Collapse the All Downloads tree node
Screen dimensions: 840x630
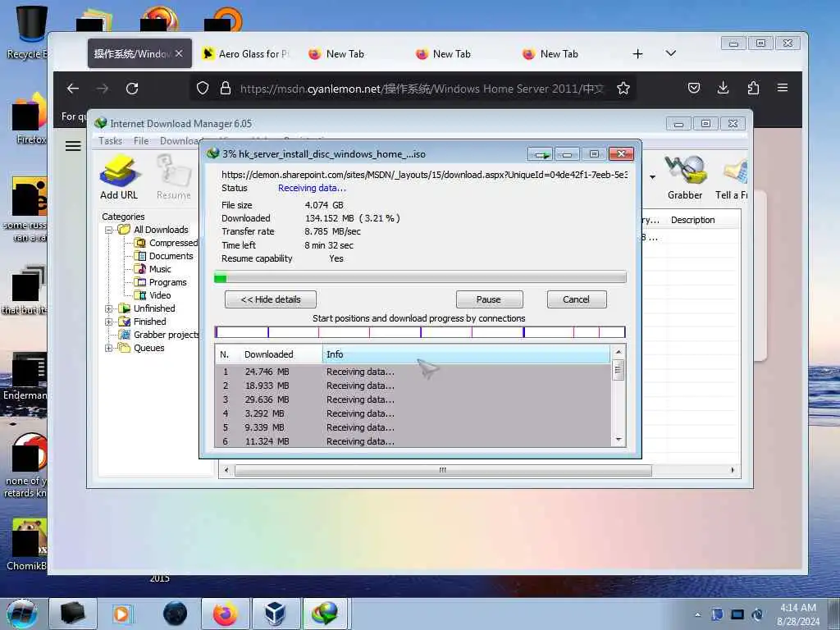109,230
